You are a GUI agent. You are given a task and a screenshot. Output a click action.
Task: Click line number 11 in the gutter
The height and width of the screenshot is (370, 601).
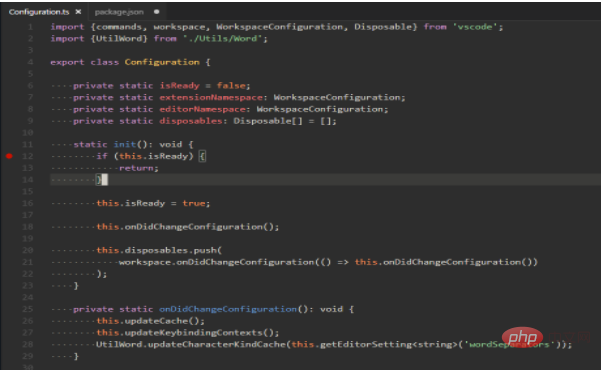click(27, 145)
